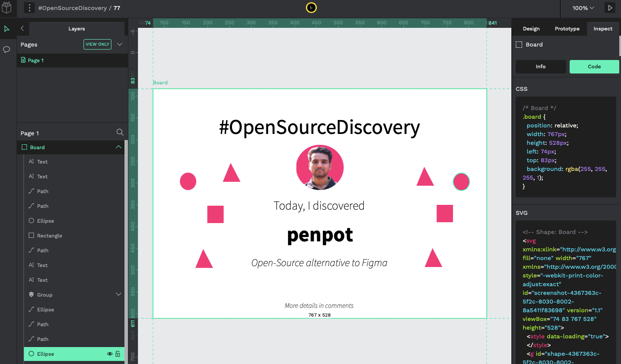Screen dimensions: 621x364
Task: Click the profile photo on the board
Action: [x=320, y=167]
